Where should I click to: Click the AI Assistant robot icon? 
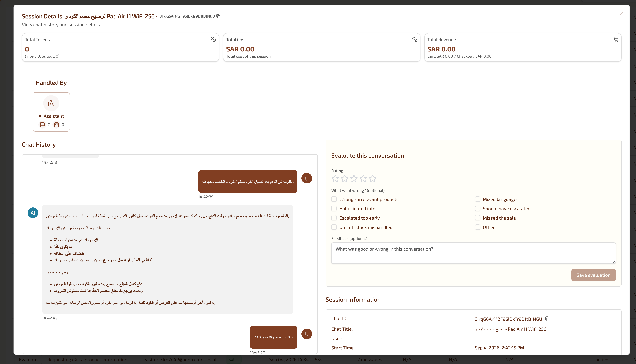[51, 103]
